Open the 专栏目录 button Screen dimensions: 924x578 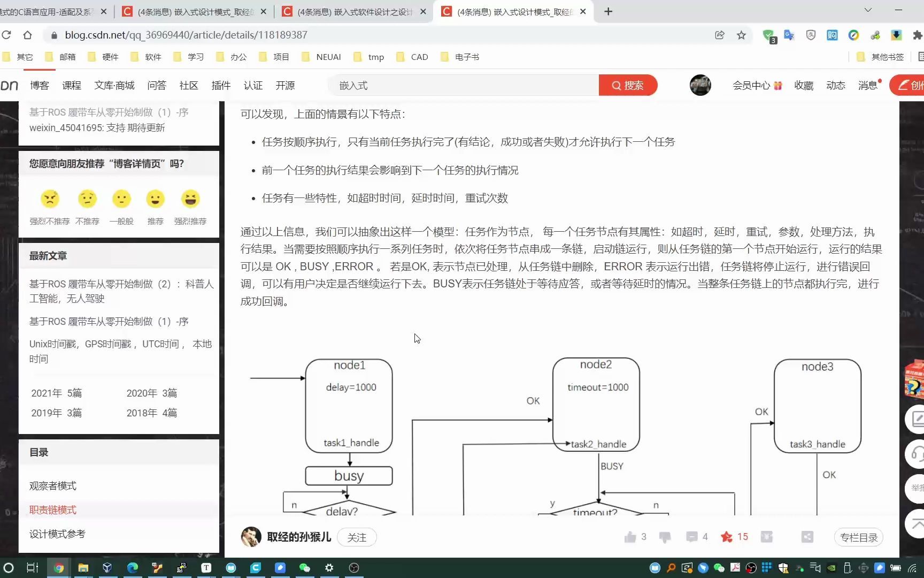pyautogui.click(x=859, y=537)
